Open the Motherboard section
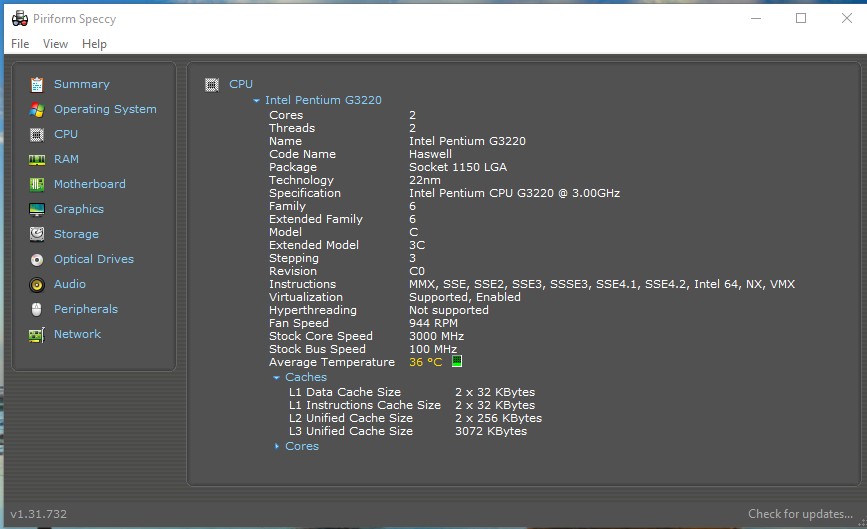The width and height of the screenshot is (867, 529). point(90,184)
